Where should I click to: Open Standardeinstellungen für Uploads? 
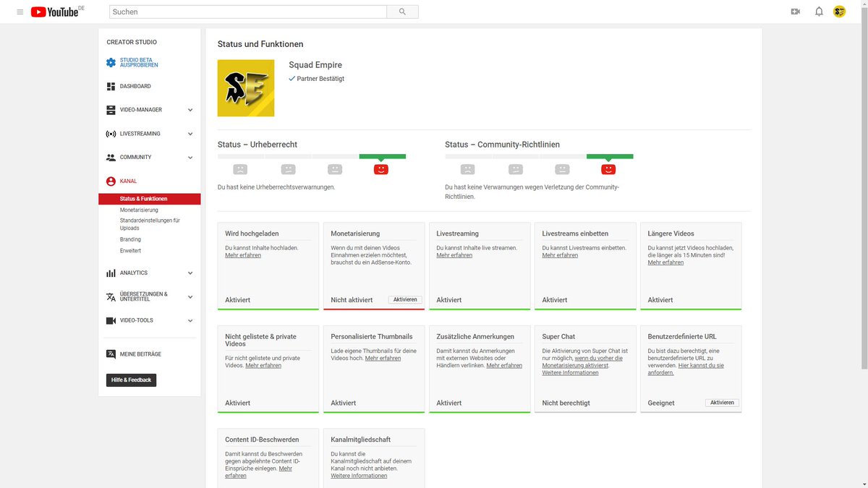(150, 224)
